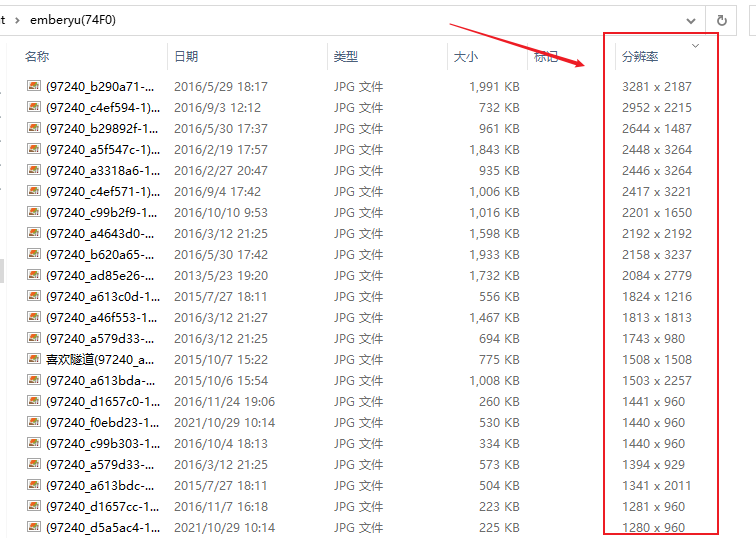Select JPG icon of file (97240_b290a71-...
Screen dimensions: 756x538
pos(34,86)
